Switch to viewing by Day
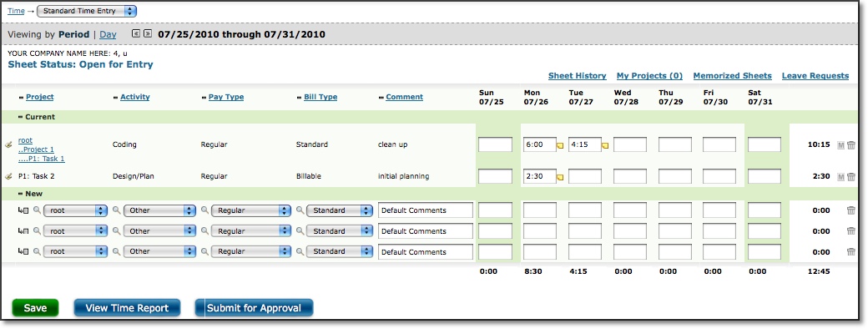868x329 pixels. click(108, 34)
